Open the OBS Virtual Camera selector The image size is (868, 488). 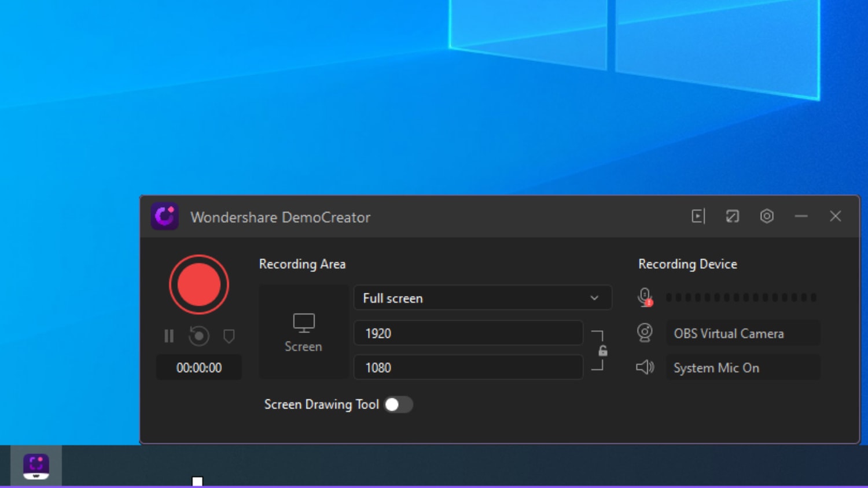tap(743, 333)
